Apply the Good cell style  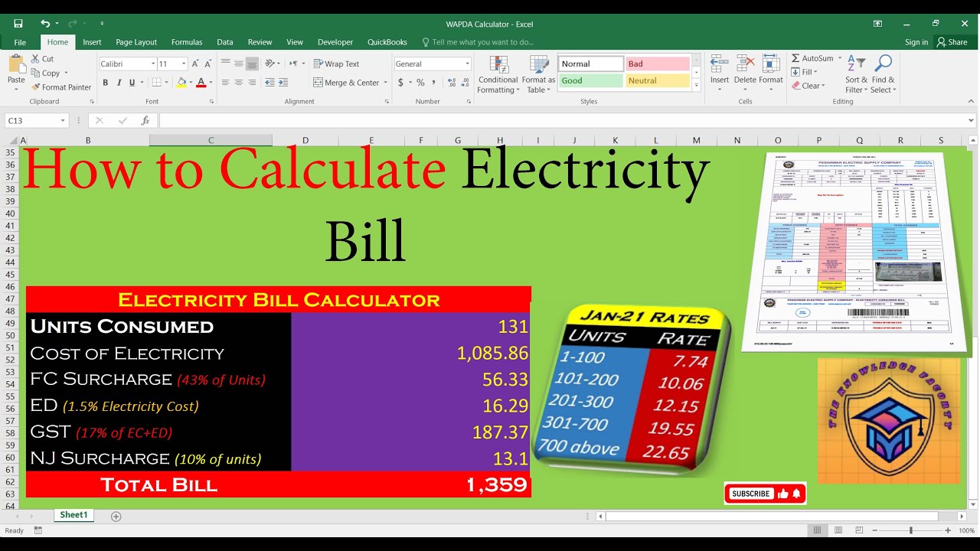click(590, 80)
